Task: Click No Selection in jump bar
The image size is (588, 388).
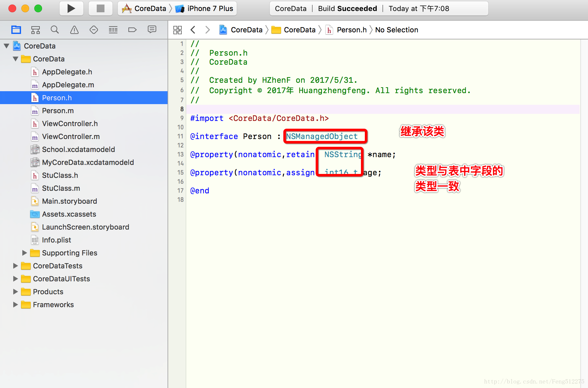Action: click(397, 30)
